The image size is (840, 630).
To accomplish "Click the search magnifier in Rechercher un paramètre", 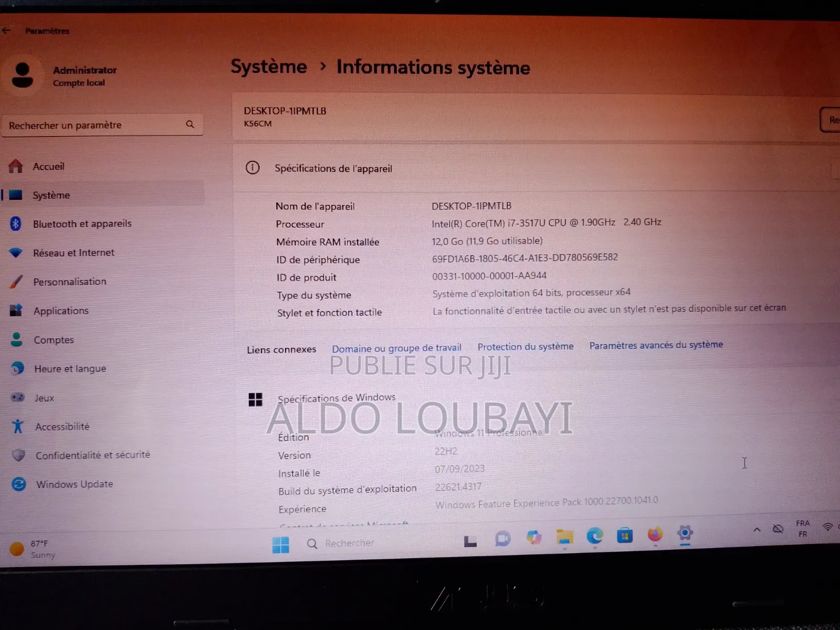I will click(190, 124).
